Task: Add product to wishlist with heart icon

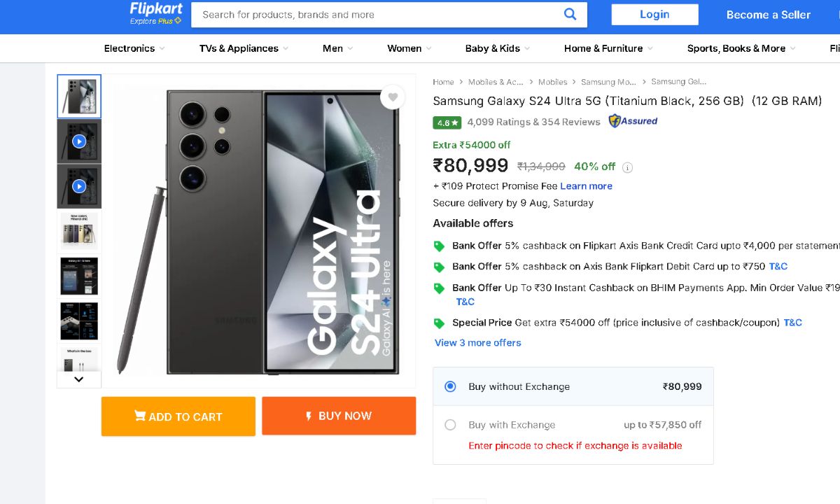Action: tap(393, 97)
